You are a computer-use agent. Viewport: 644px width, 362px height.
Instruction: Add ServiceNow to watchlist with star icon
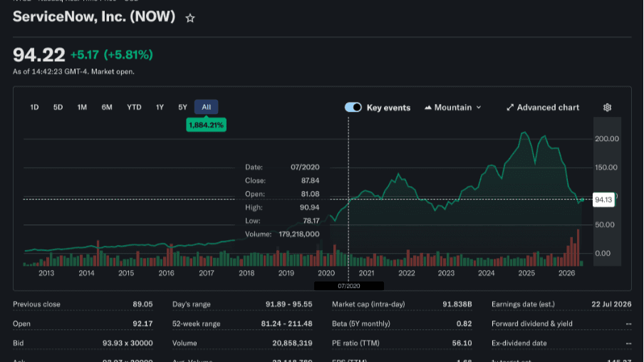(x=189, y=18)
